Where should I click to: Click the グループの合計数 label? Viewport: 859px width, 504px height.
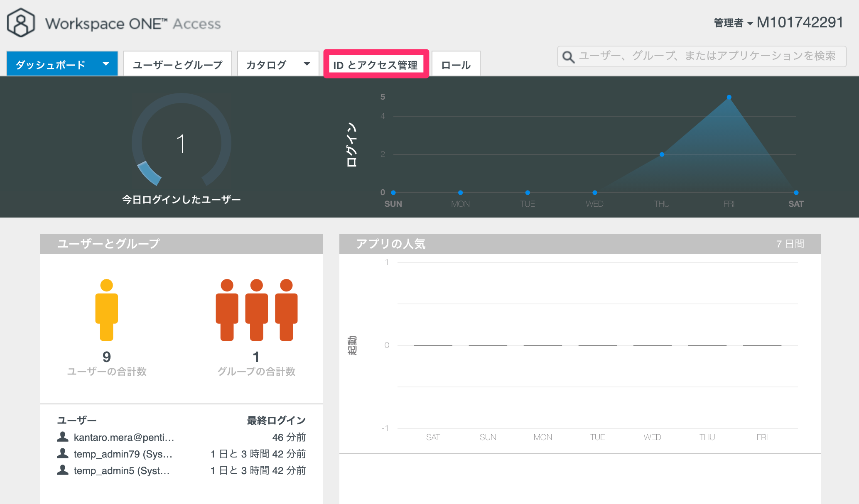pyautogui.click(x=256, y=372)
